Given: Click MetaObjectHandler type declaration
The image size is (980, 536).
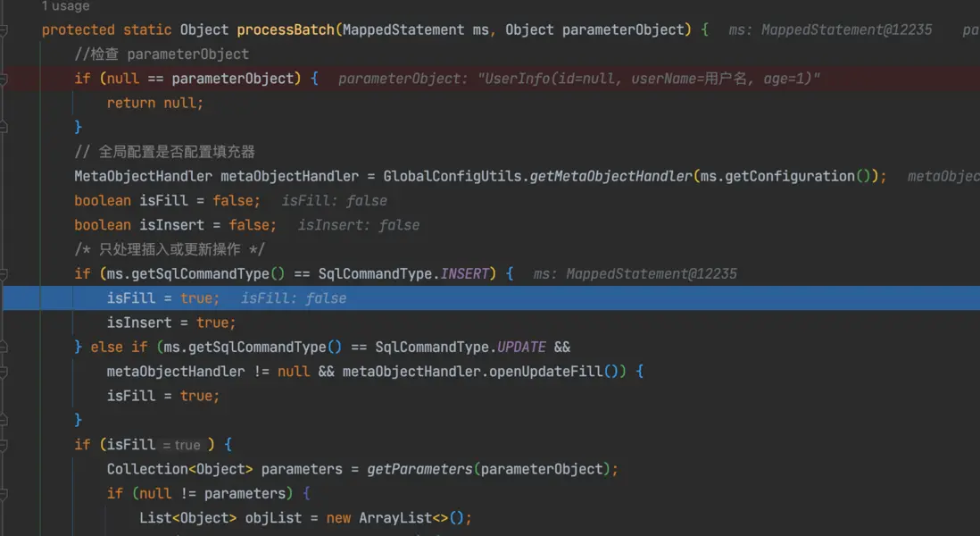Looking at the screenshot, I should tap(143, 176).
